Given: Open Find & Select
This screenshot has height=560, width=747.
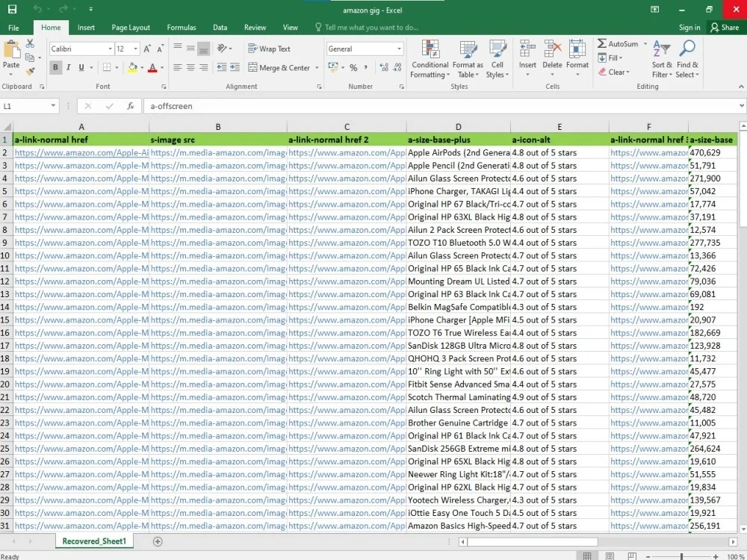Looking at the screenshot, I should click(x=687, y=60).
